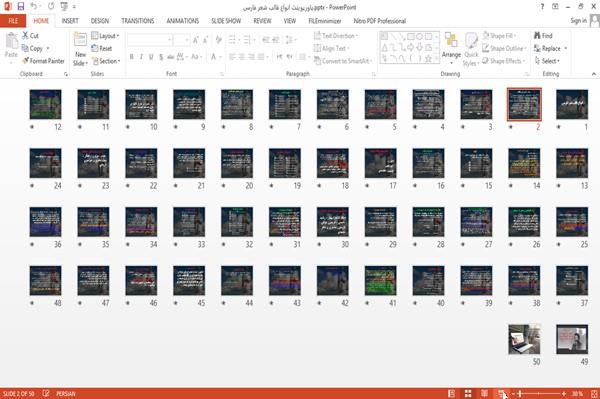Click the zoom in plus button
Image resolution: width=600 pixels, height=399 pixels.
pyautogui.click(x=564, y=394)
